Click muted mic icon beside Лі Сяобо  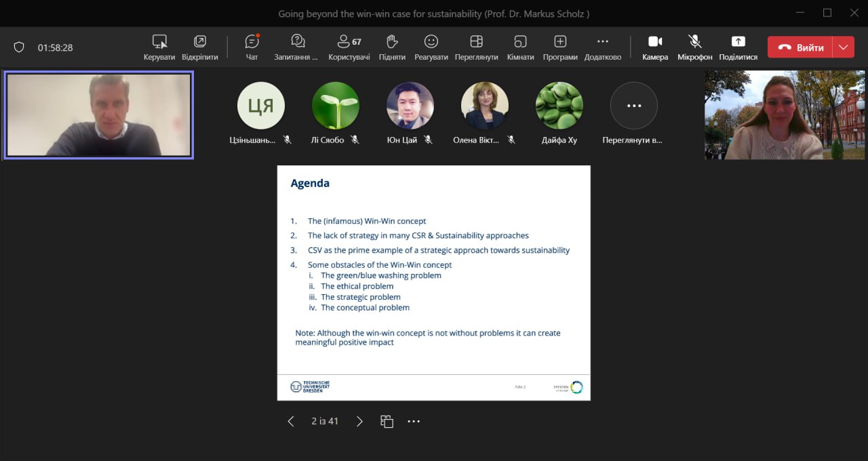(x=355, y=140)
